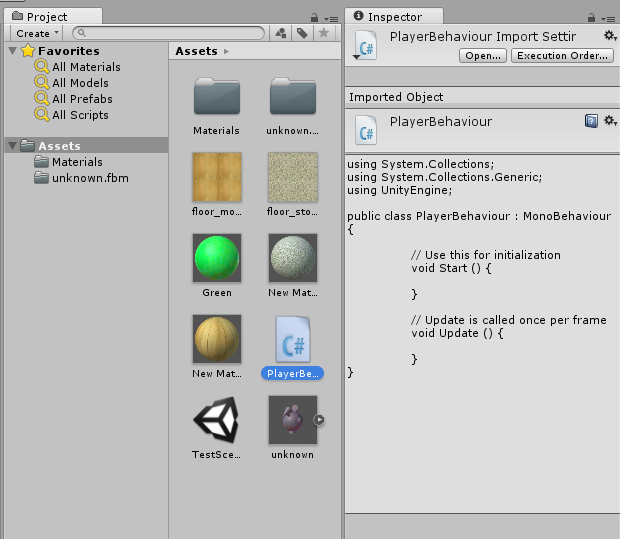Click the 'public class PlayerBehaviour' code line
The image size is (620, 539).
click(479, 216)
